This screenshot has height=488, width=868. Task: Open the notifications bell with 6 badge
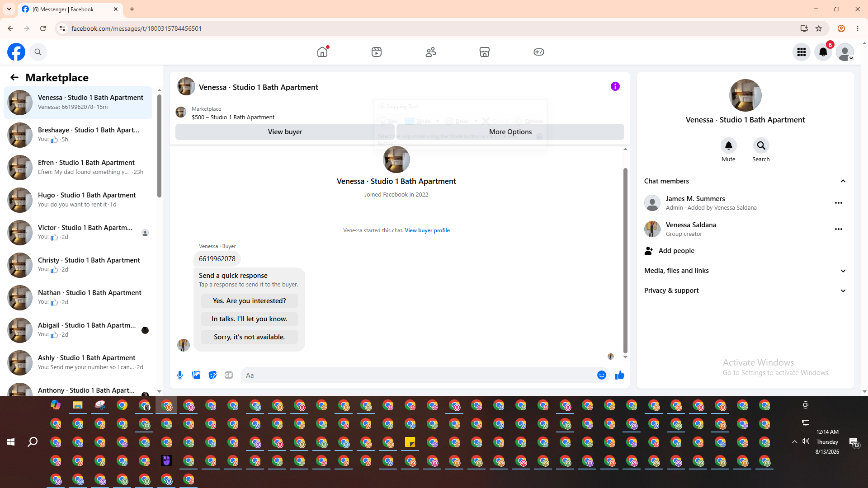823,52
